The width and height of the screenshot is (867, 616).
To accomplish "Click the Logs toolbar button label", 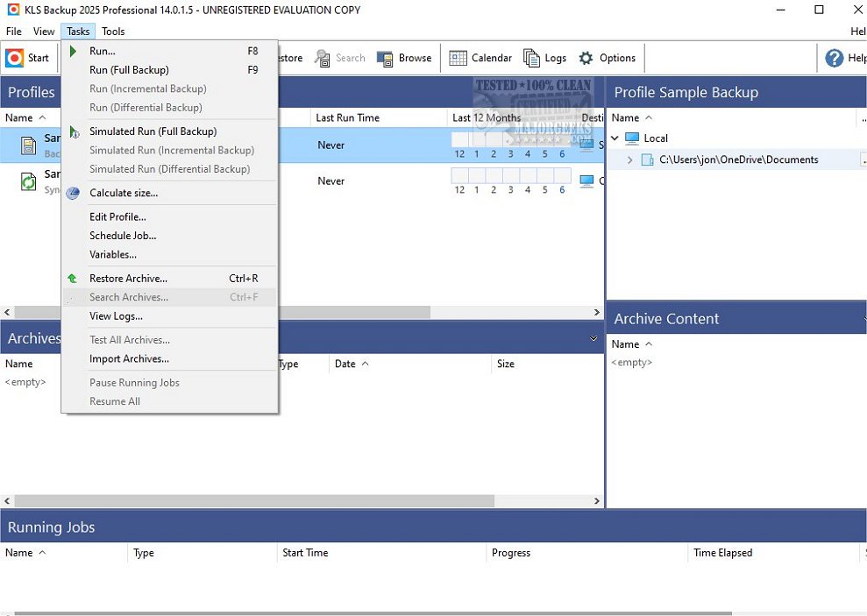I will (555, 58).
